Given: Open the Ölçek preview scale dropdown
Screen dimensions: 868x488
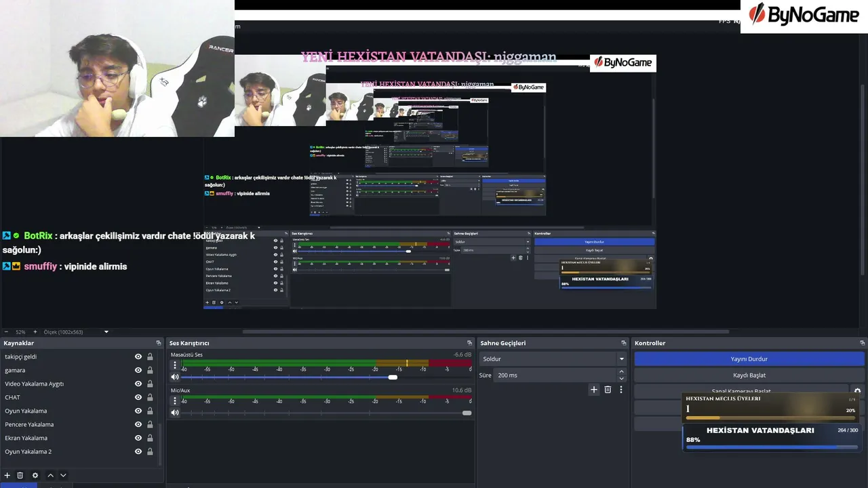Looking at the screenshot, I should tap(76, 332).
